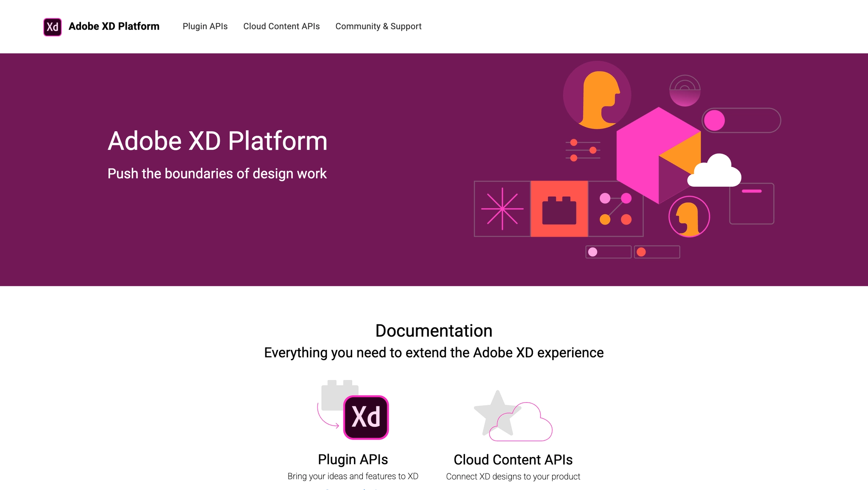The width and height of the screenshot is (868, 490).
Task: Click the pink asterisk tile in hero
Action: (x=502, y=209)
